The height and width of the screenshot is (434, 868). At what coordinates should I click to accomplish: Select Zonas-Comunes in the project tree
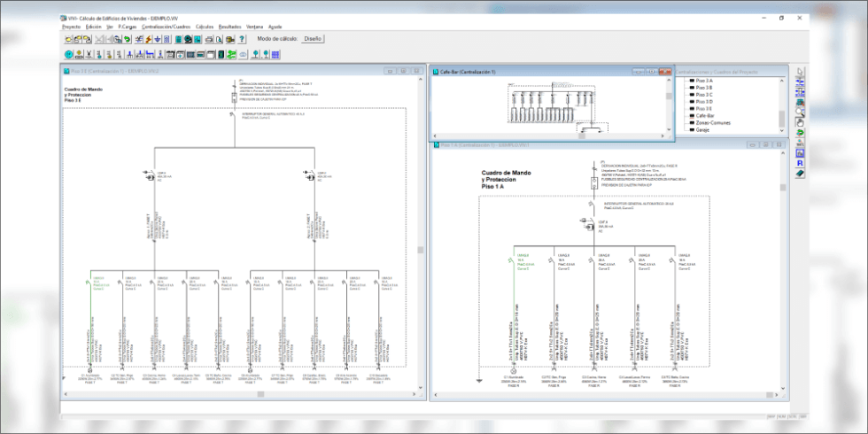tap(712, 122)
